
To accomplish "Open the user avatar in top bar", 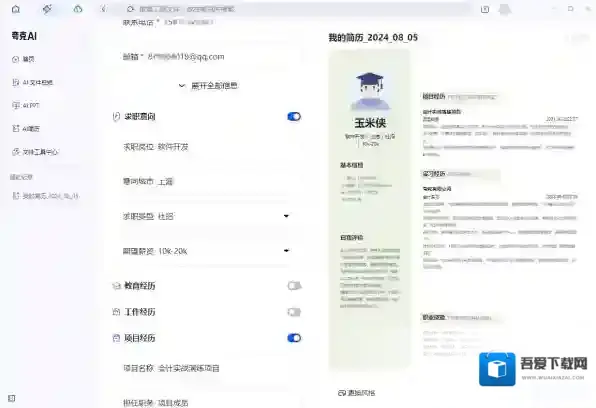I will point(505,9).
